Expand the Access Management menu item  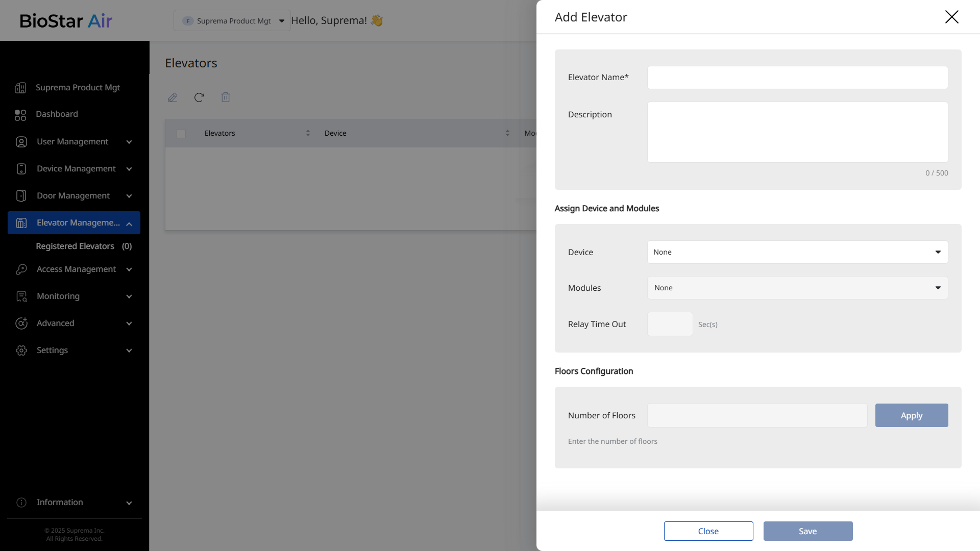pos(77,269)
